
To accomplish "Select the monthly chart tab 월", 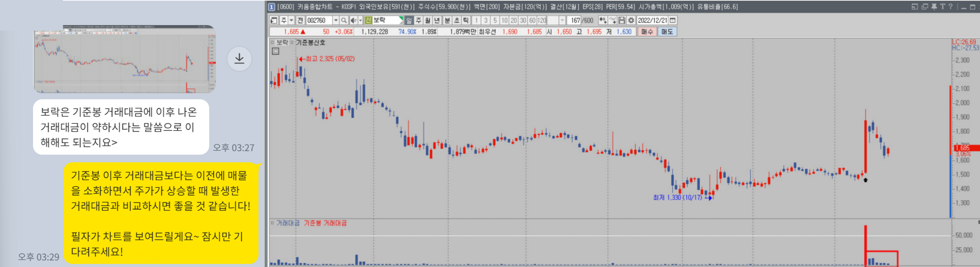I will [428, 20].
